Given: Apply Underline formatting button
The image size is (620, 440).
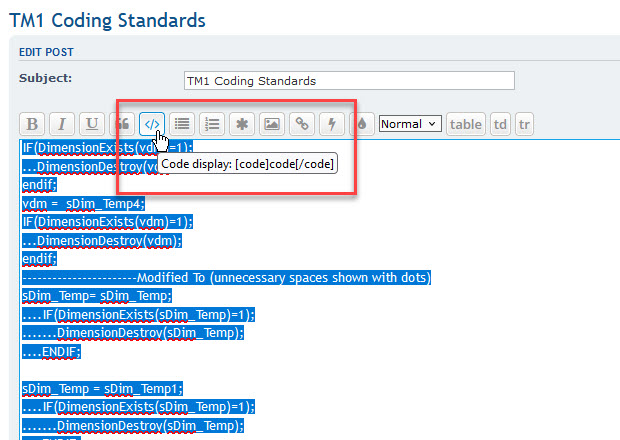Looking at the screenshot, I should click(x=92, y=124).
